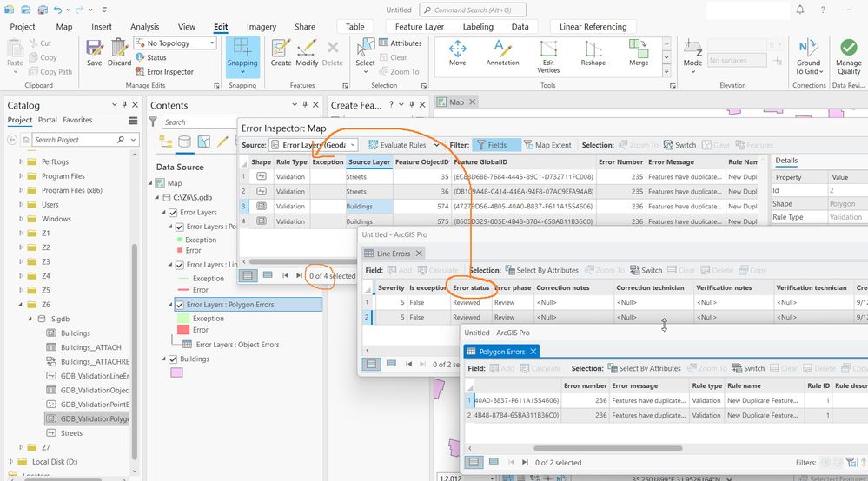Expand the Evaluate Rules dropdown arrow
Image resolution: width=868 pixels, height=481 pixels.
click(x=436, y=145)
